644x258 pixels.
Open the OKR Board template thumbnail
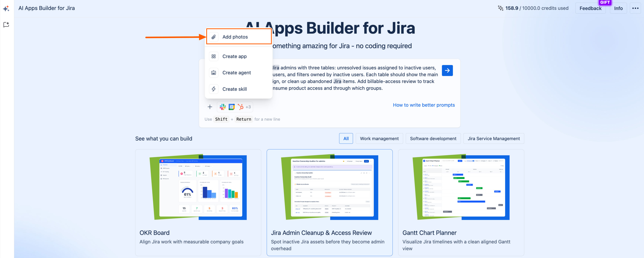198,187
